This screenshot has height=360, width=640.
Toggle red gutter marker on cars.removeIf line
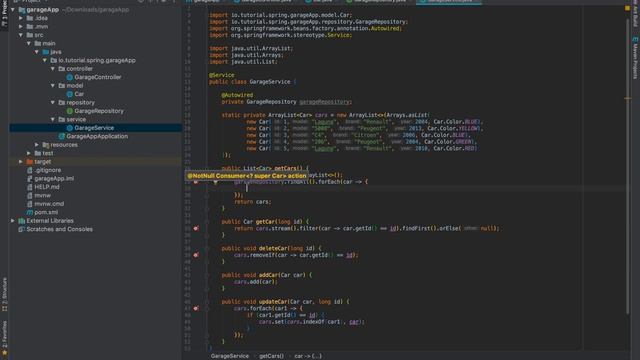click(196, 255)
